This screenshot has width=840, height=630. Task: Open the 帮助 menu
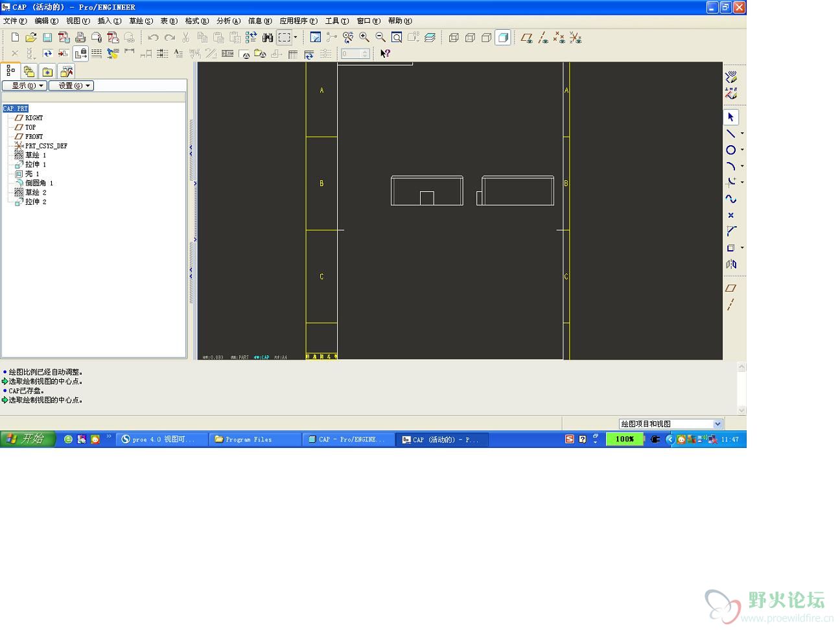tap(400, 21)
